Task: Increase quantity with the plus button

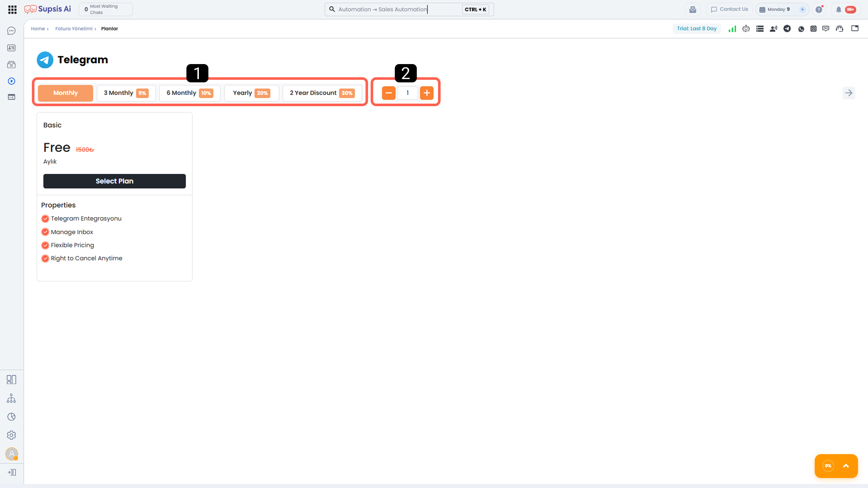Action: [x=427, y=93]
